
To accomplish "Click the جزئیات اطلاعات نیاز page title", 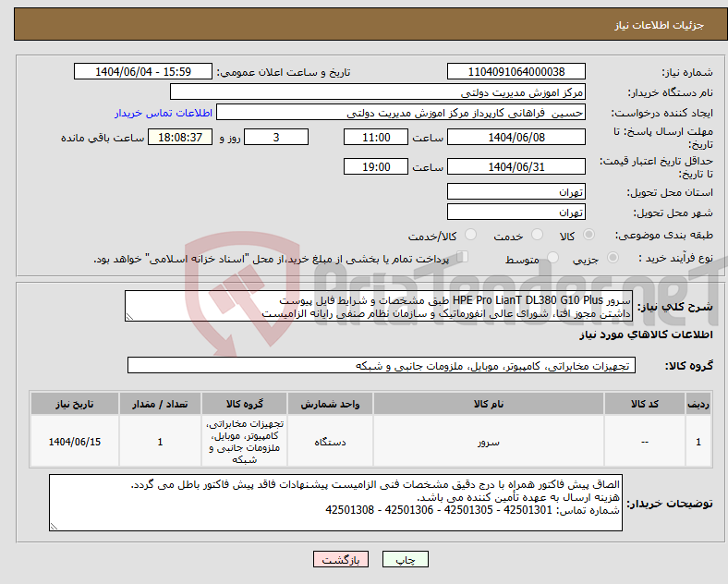I will [x=659, y=25].
